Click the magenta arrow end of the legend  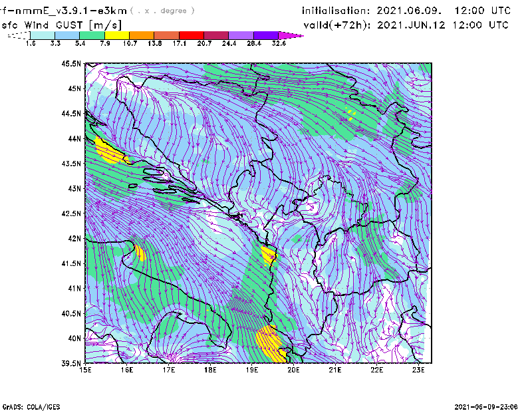pyautogui.click(x=291, y=35)
